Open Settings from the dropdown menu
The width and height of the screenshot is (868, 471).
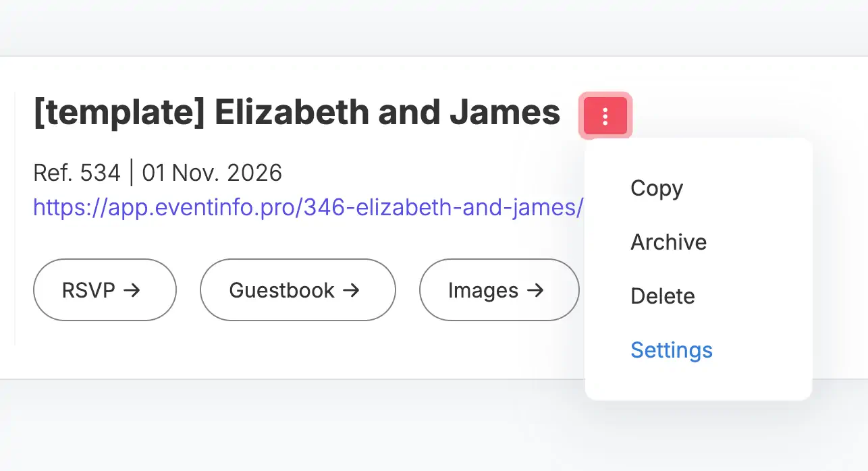pos(672,350)
